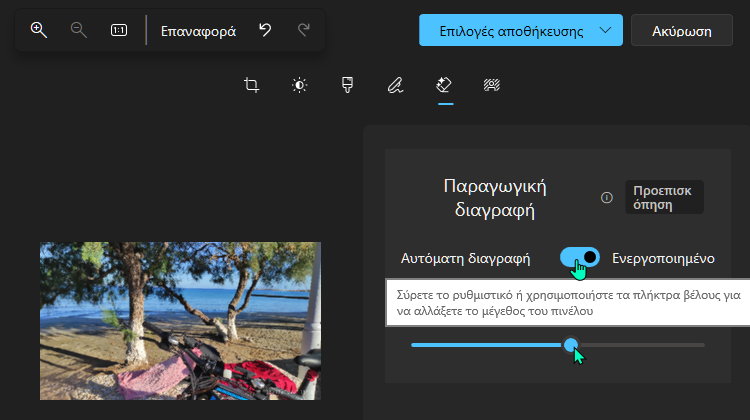This screenshot has height=420, width=750.
Task: Redo the last undone edit
Action: click(x=303, y=31)
